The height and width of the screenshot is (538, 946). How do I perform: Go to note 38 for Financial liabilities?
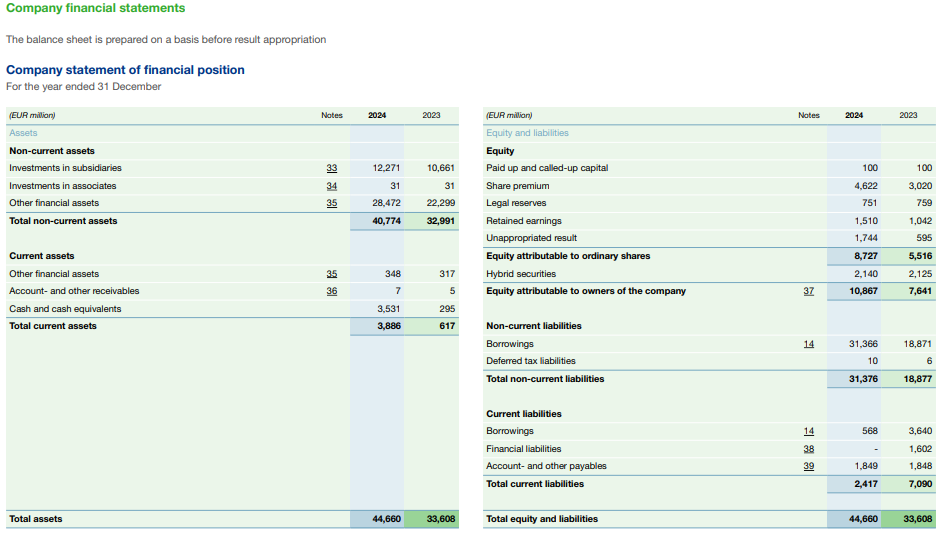(x=809, y=449)
